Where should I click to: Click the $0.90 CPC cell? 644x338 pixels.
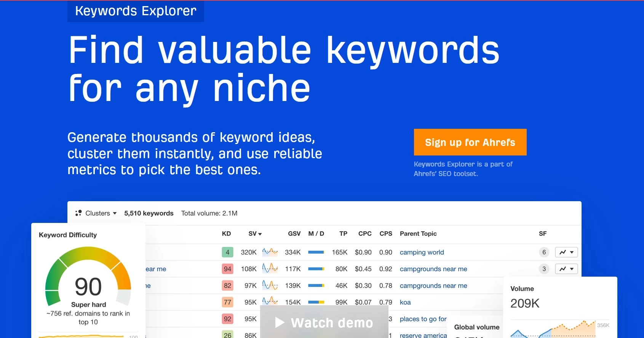pyautogui.click(x=363, y=252)
